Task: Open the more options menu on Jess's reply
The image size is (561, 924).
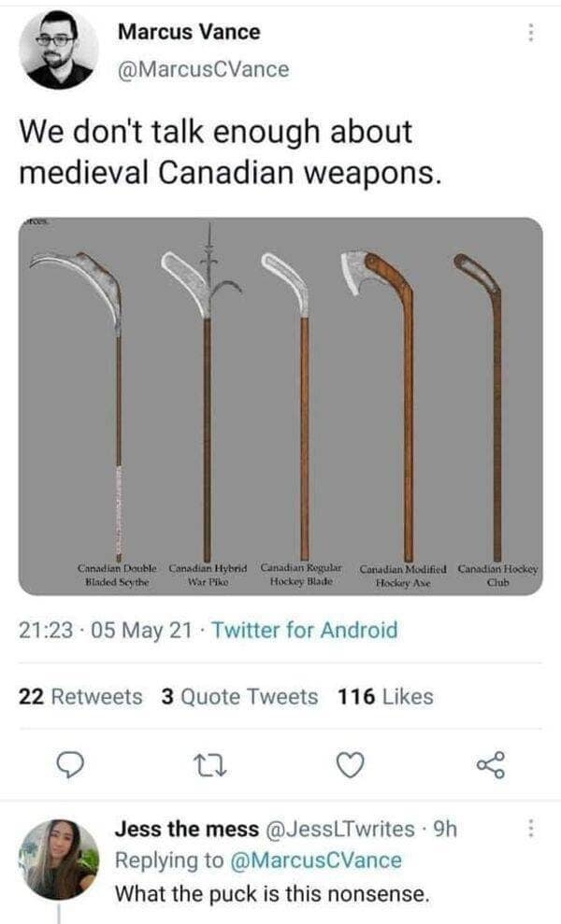Action: click(x=530, y=828)
